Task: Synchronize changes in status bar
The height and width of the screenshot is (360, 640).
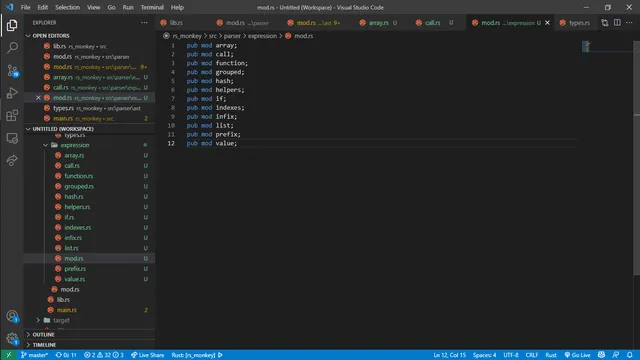Action: pyautogui.click(x=66, y=355)
